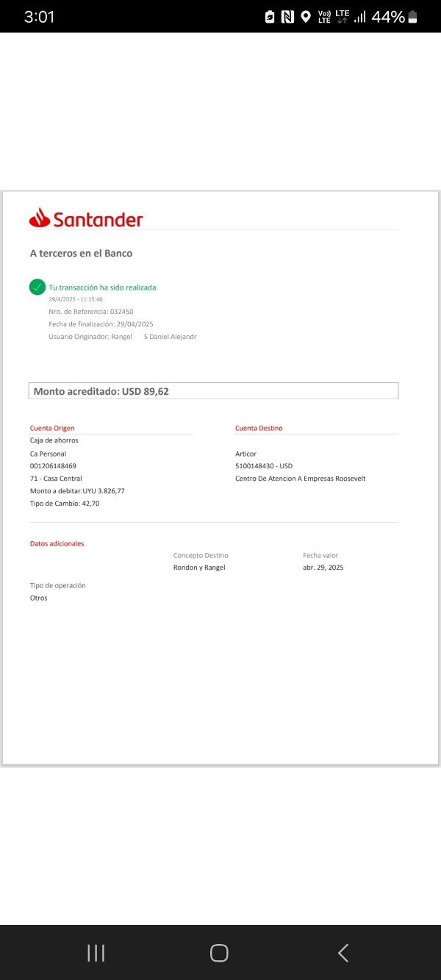
Task: Tap the Android back navigation button
Action: pyautogui.click(x=343, y=953)
